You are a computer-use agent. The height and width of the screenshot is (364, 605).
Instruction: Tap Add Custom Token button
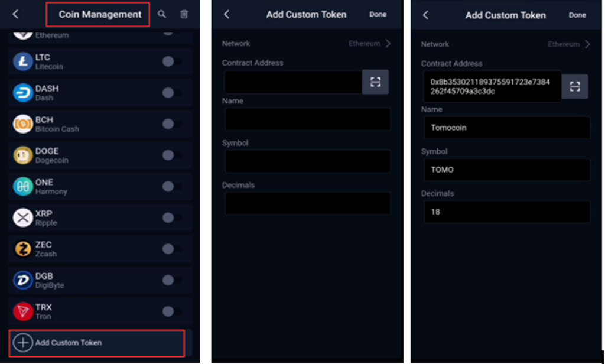pos(96,343)
